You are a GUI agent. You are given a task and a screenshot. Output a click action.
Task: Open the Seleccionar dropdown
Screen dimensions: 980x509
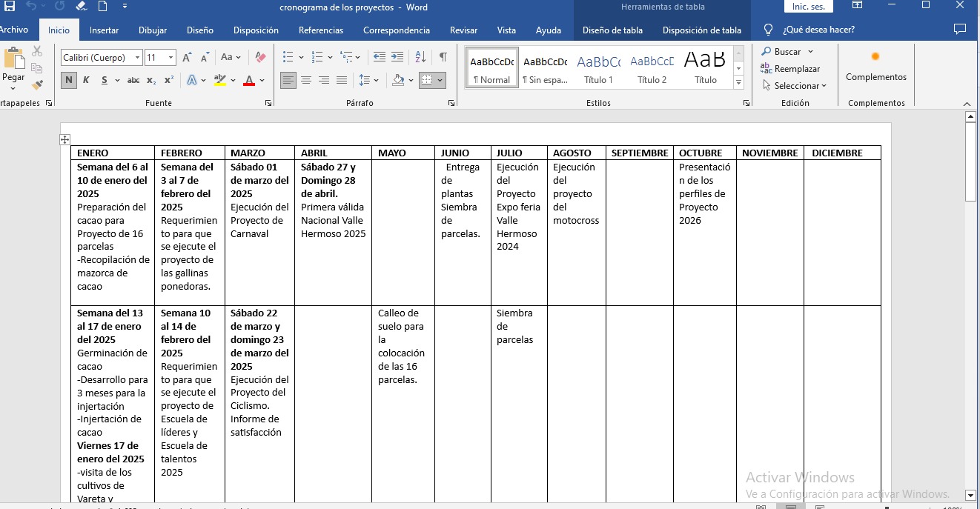coord(795,85)
